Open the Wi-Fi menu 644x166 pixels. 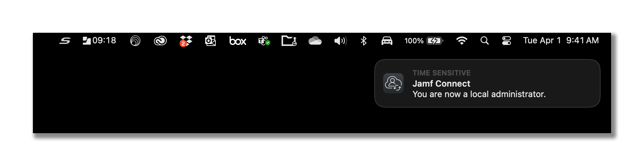[462, 41]
